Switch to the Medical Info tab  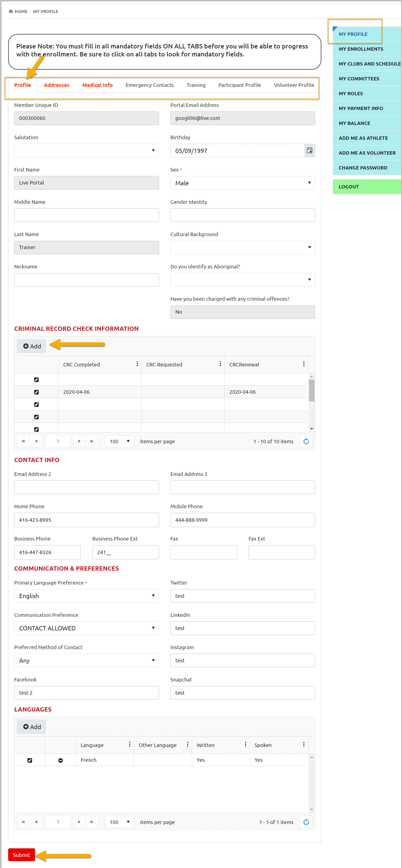[x=98, y=85]
